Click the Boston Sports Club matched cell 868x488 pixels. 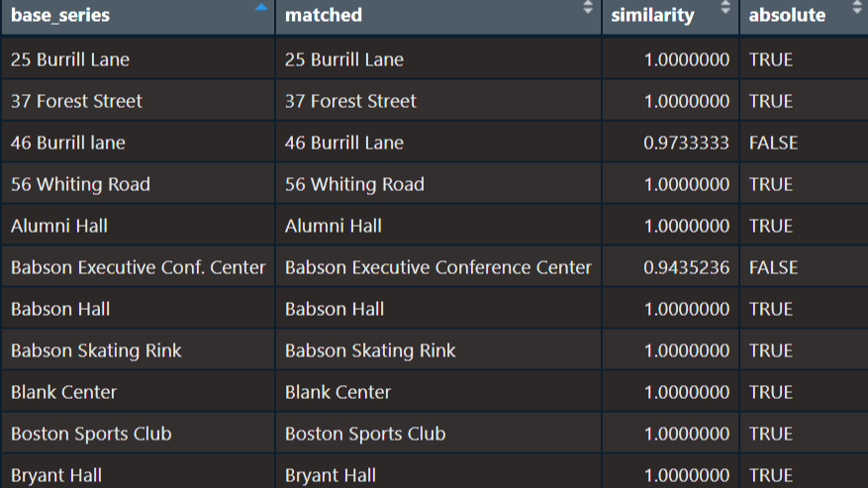click(438, 434)
